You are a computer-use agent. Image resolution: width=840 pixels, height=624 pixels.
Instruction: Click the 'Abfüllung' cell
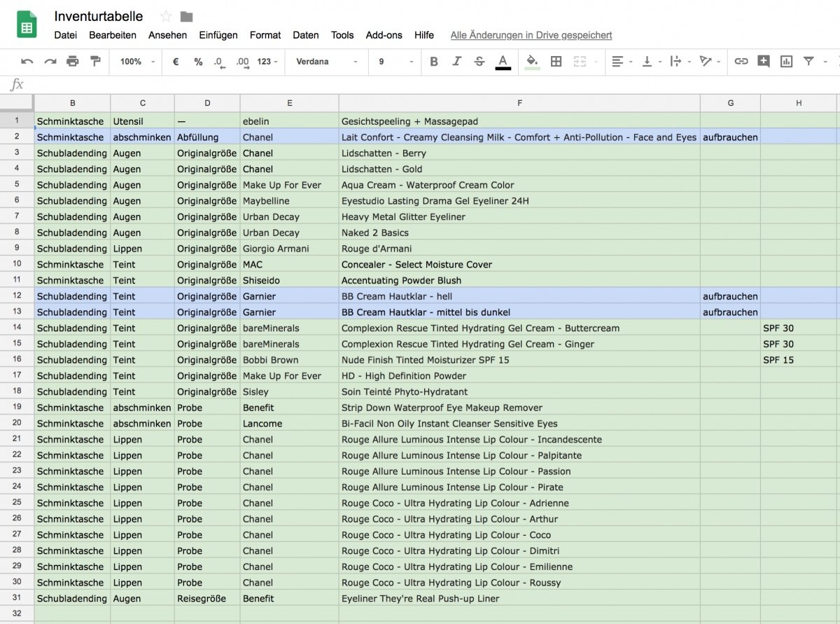click(207, 137)
